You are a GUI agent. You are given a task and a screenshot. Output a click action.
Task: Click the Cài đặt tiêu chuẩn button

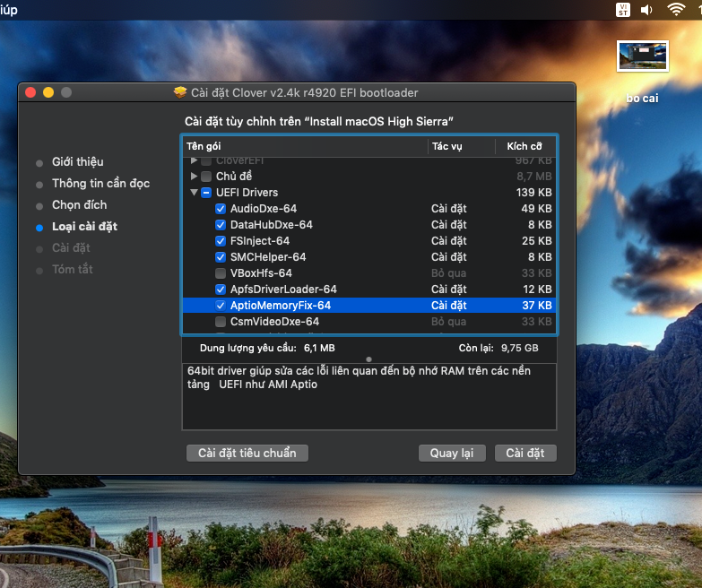[247, 453]
